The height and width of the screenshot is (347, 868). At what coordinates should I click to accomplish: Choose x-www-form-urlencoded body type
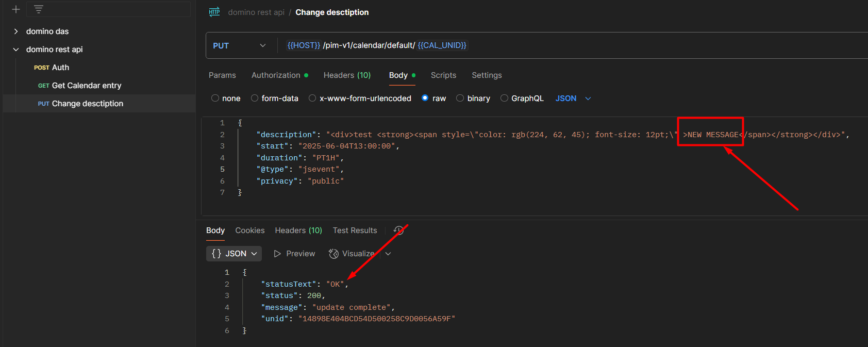[312, 98]
